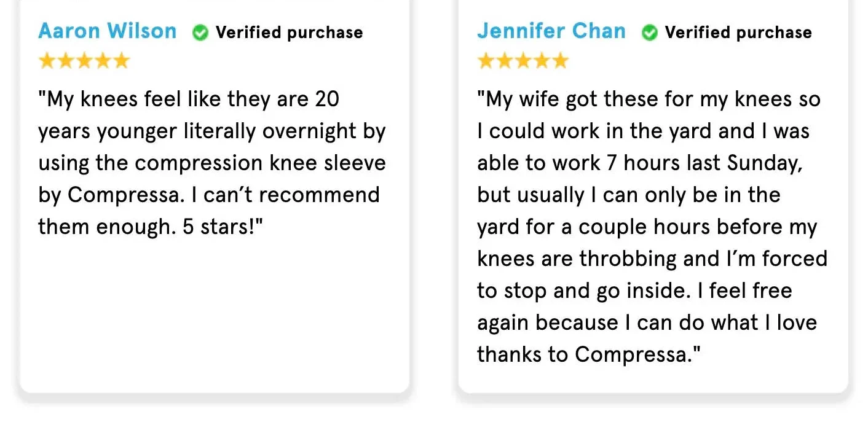Open the Jennifer Chan reviewer name

click(x=551, y=31)
